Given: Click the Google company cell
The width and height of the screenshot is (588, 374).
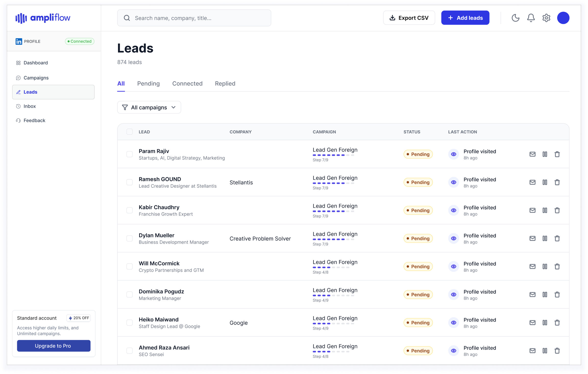Looking at the screenshot, I should tap(239, 323).
